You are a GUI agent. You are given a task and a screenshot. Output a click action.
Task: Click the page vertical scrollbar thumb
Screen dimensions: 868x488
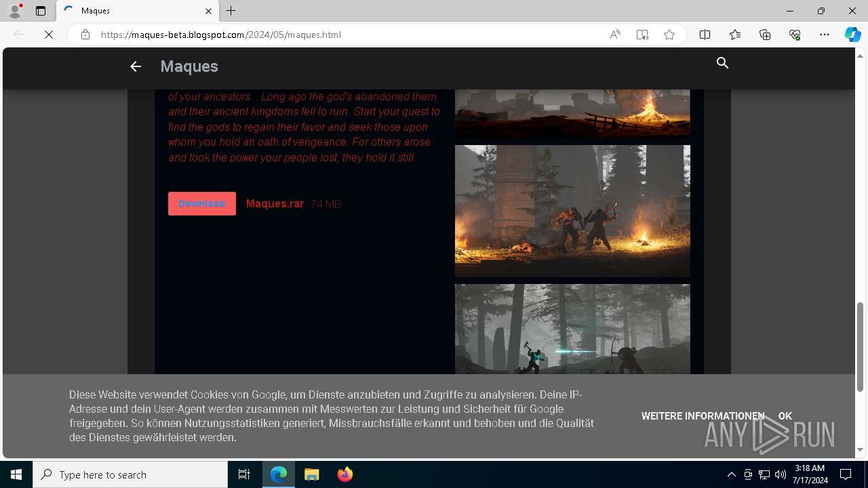coord(861,347)
